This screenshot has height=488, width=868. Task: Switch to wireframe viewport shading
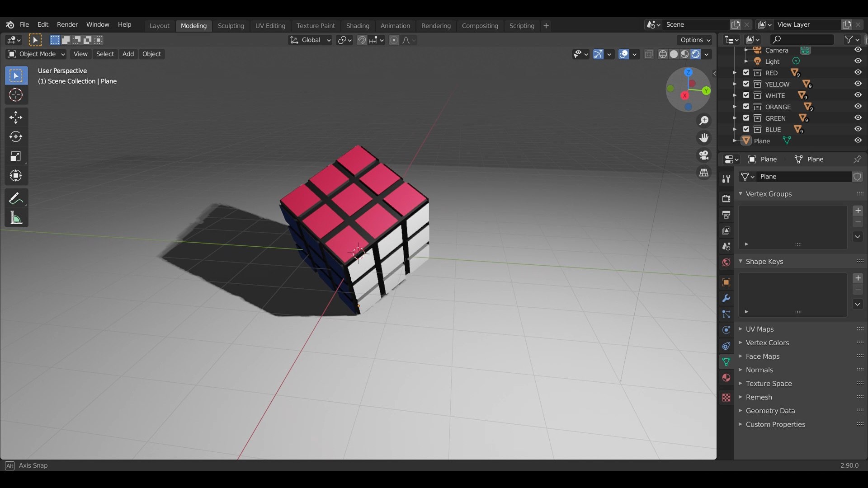663,54
